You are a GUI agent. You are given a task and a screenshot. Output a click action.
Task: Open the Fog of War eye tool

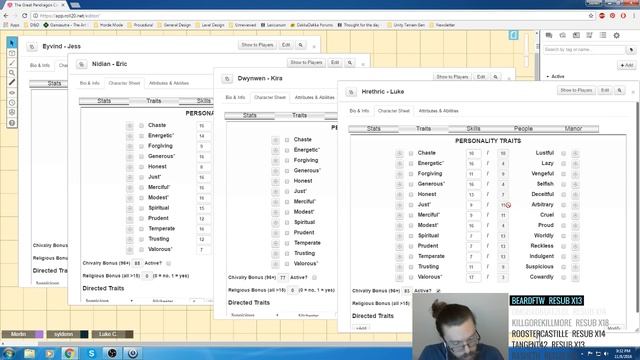coord(12,93)
